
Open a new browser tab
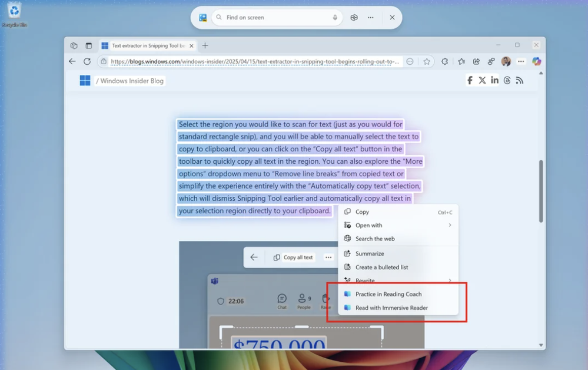[205, 46]
